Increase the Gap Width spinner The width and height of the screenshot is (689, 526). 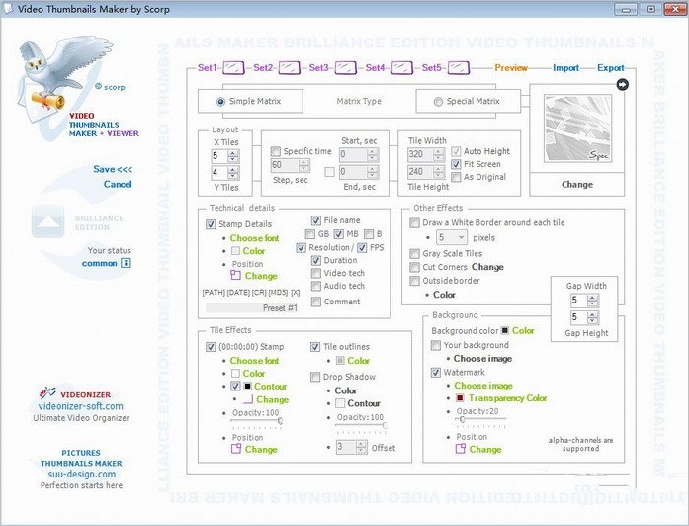click(593, 297)
